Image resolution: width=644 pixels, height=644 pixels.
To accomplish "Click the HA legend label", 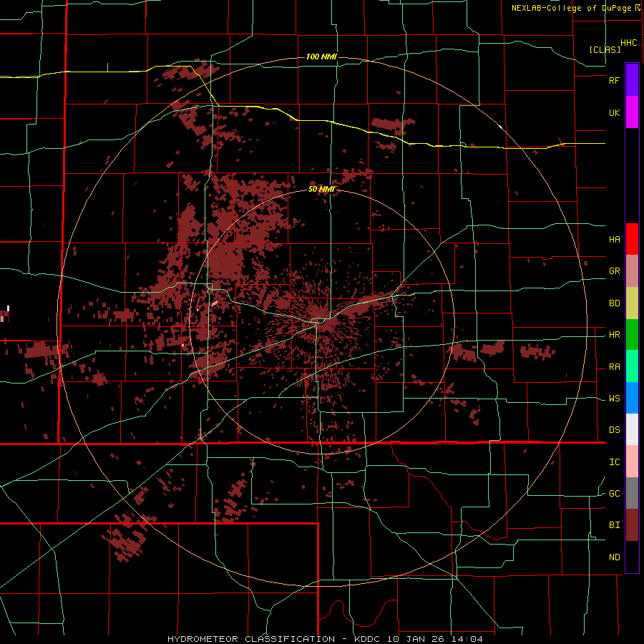I will [614, 239].
